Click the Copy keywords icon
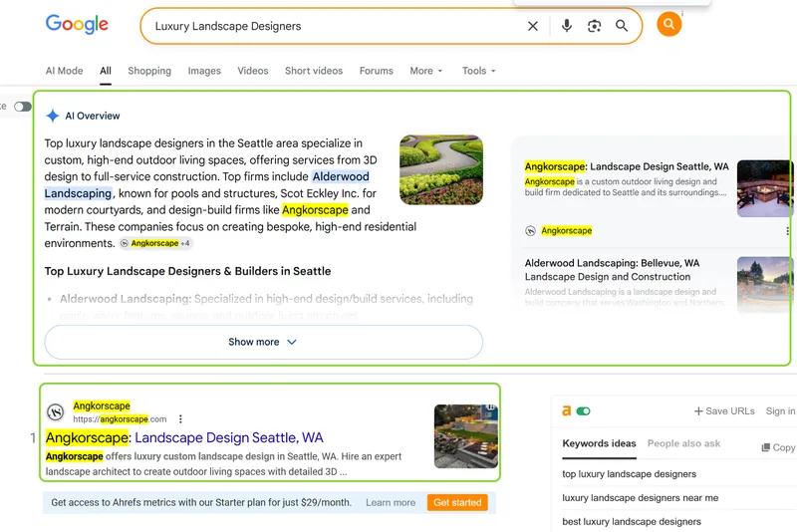This screenshot has height=532, width=797. tap(765, 447)
